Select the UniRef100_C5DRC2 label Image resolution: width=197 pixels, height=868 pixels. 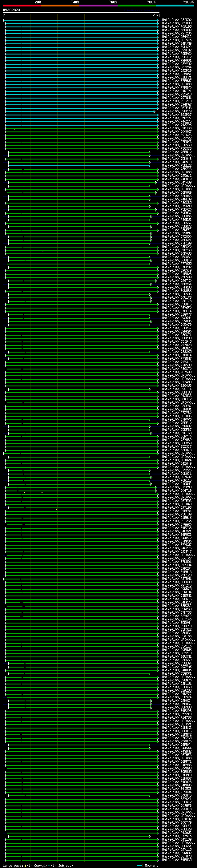[x=176, y=226]
